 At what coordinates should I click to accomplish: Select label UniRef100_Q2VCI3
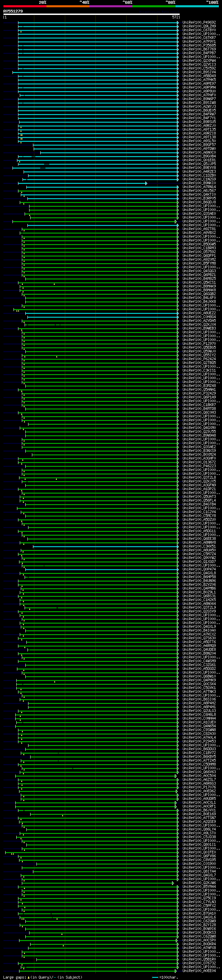pyautogui.click(x=199, y=64)
